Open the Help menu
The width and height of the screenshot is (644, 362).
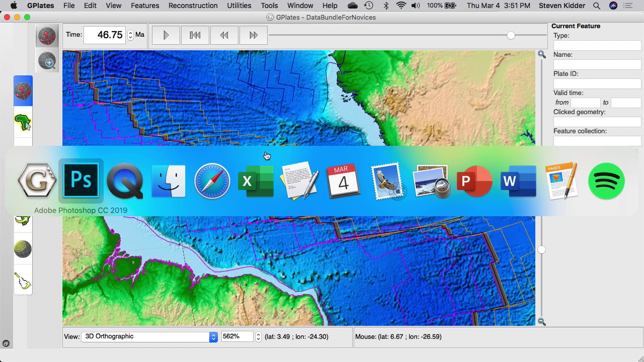pyautogui.click(x=330, y=6)
